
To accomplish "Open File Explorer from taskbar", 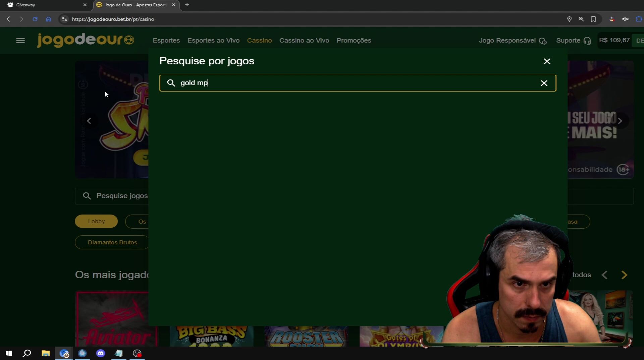I will 46,353.
